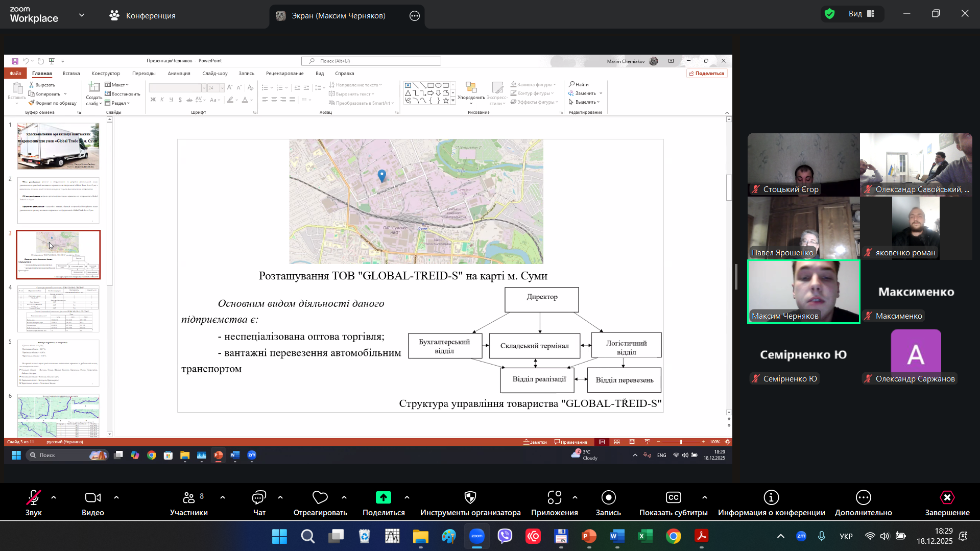980x551 pixels.
Task: Open Excel from the Windows taskbar
Action: (645, 536)
